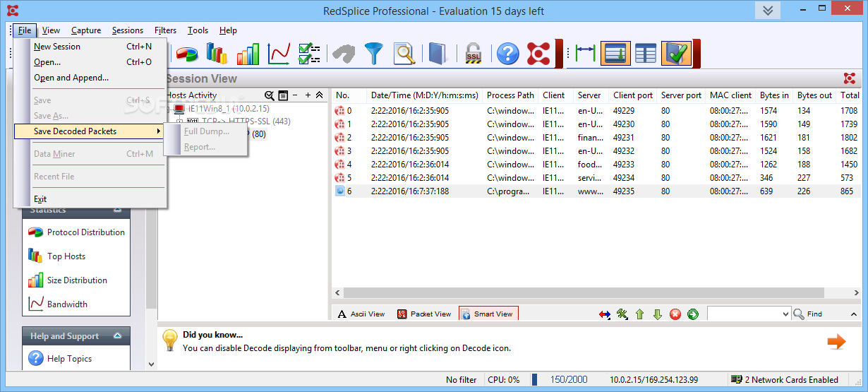Collapse the bottom view pane with chevron

pyautogui.click(x=853, y=314)
